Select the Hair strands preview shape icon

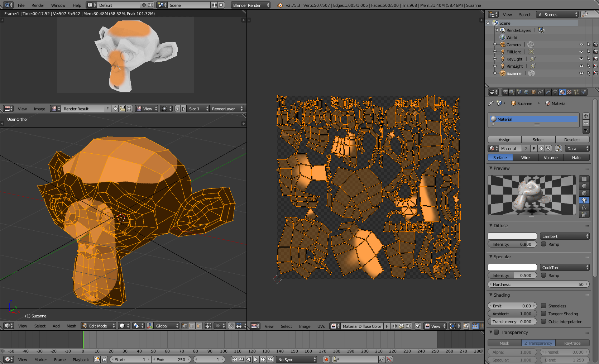pyautogui.click(x=584, y=207)
